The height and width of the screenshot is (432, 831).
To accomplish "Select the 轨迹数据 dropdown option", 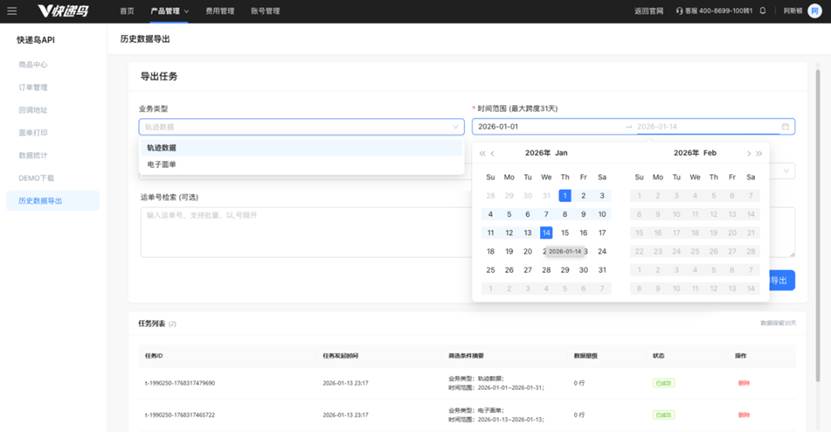I will [x=161, y=147].
